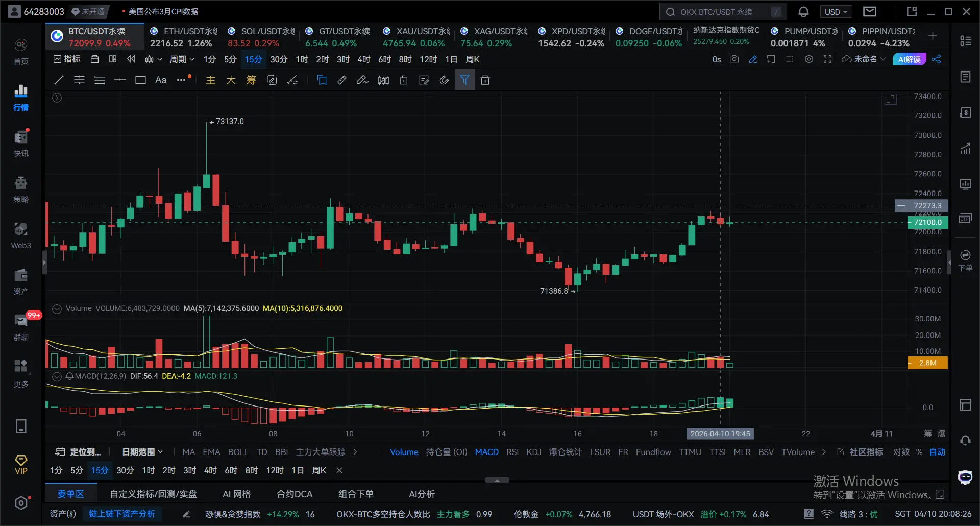The image size is (980, 526).
Task: Open the mail inbox icon
Action: coord(870,12)
